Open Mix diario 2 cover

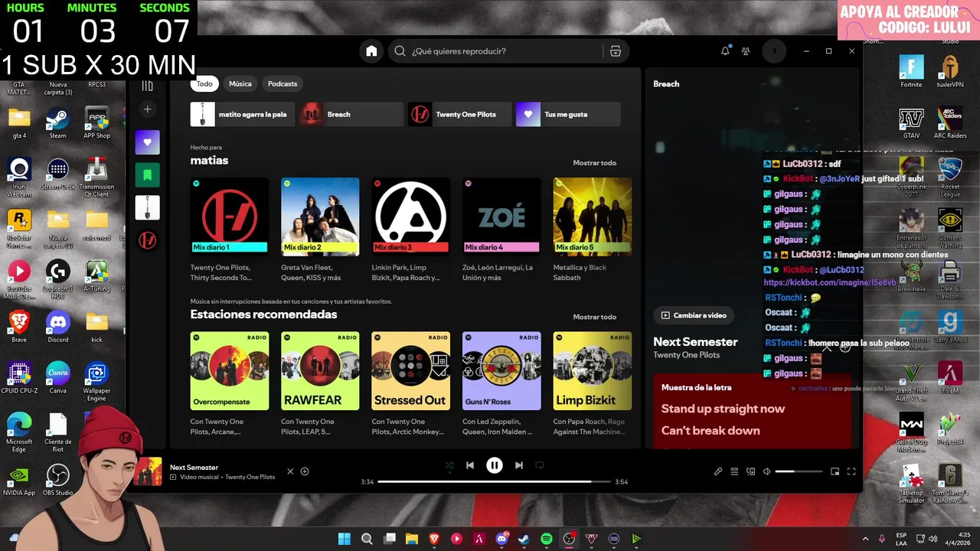click(320, 215)
